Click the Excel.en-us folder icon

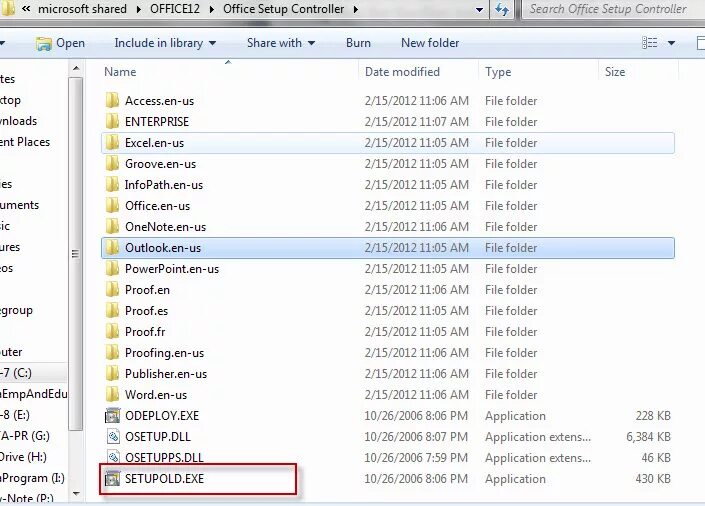coord(112,143)
